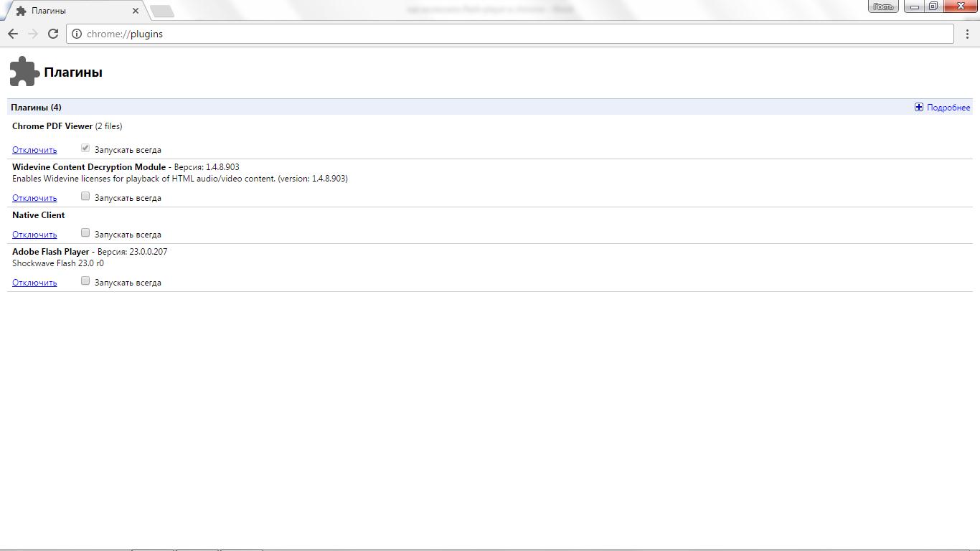Reload the chrome://plugins page
The height and width of the screenshot is (551, 980).
pos(53,34)
